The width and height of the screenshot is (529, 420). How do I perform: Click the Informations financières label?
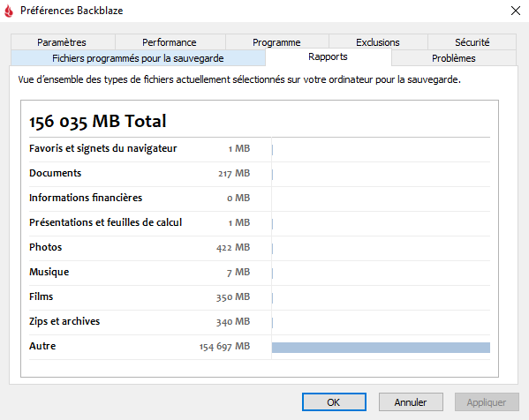tap(86, 198)
